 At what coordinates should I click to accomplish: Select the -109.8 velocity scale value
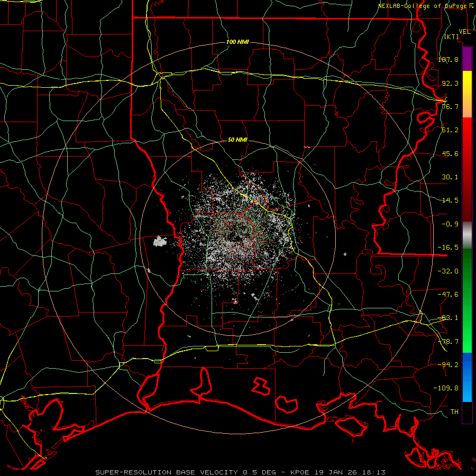(446, 388)
